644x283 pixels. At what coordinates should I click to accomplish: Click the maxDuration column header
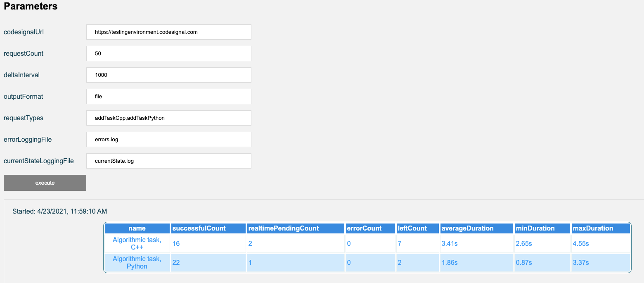(600, 228)
